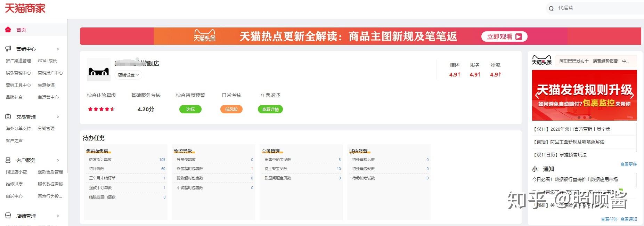Click the 天猫头条 logo in top banner
The width and height of the screenshot is (644, 226).
(x=205, y=36)
